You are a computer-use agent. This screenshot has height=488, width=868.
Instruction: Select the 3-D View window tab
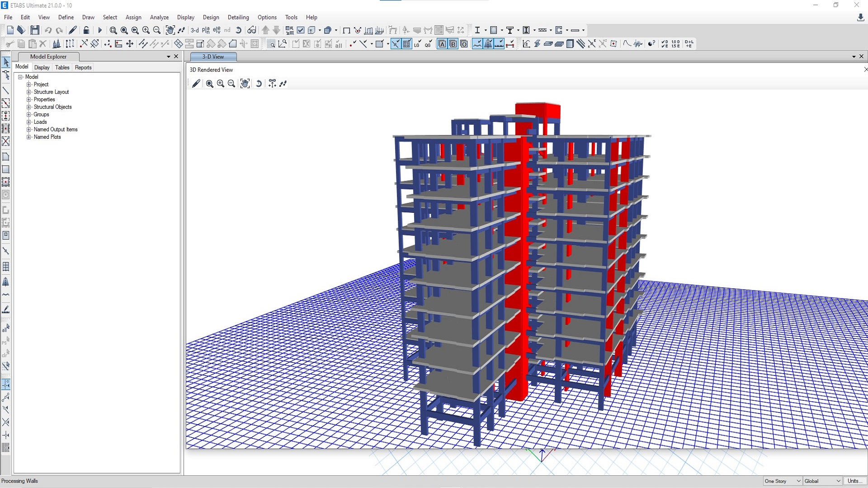click(x=213, y=56)
